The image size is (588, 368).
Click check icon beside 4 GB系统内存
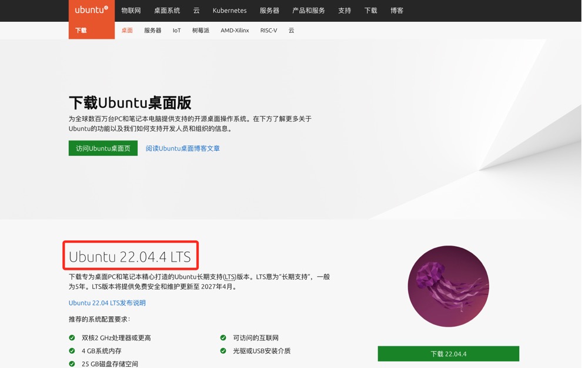(72, 351)
